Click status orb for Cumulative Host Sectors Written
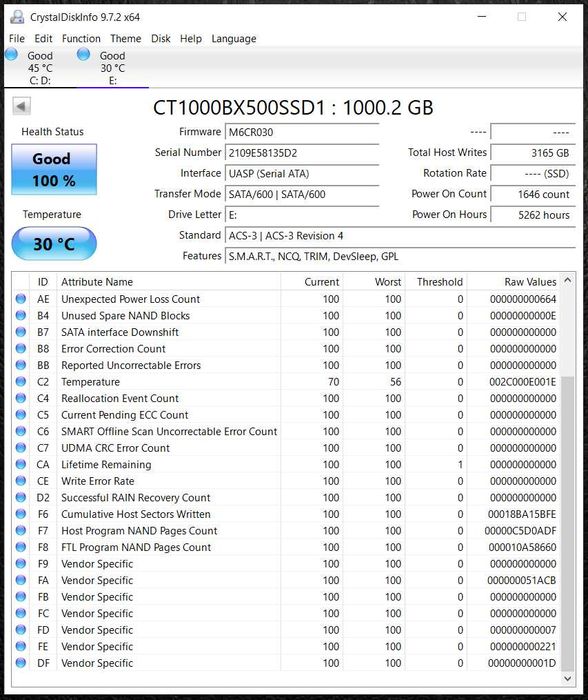The height and width of the screenshot is (700, 588). (x=21, y=513)
